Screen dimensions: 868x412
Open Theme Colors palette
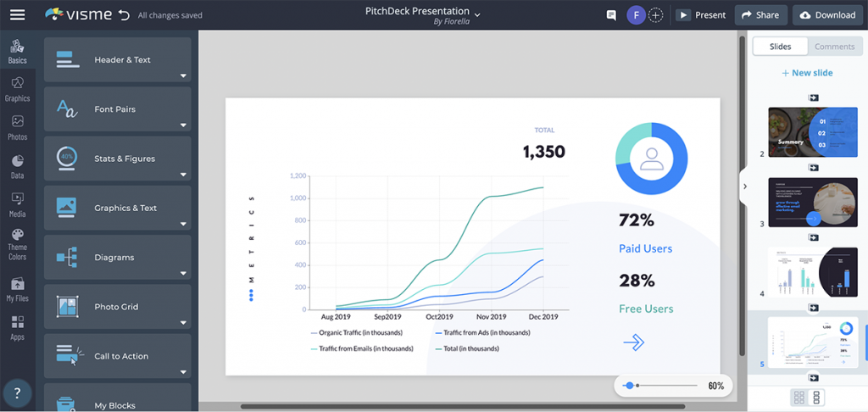pyautogui.click(x=17, y=244)
